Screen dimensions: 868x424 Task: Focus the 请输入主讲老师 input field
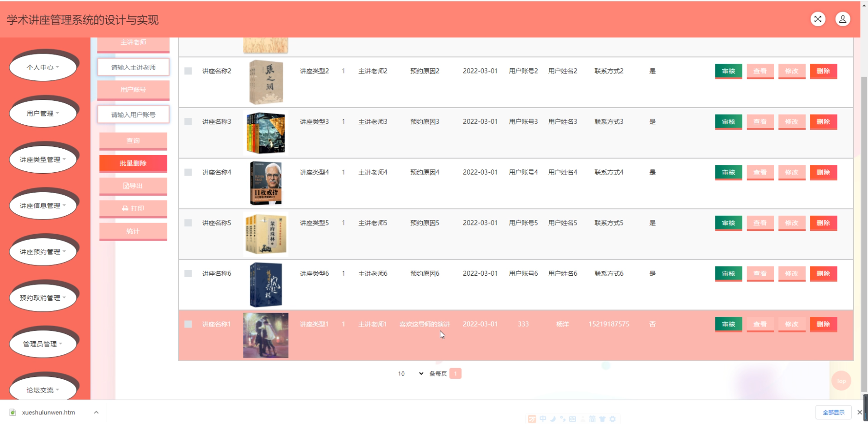point(133,67)
